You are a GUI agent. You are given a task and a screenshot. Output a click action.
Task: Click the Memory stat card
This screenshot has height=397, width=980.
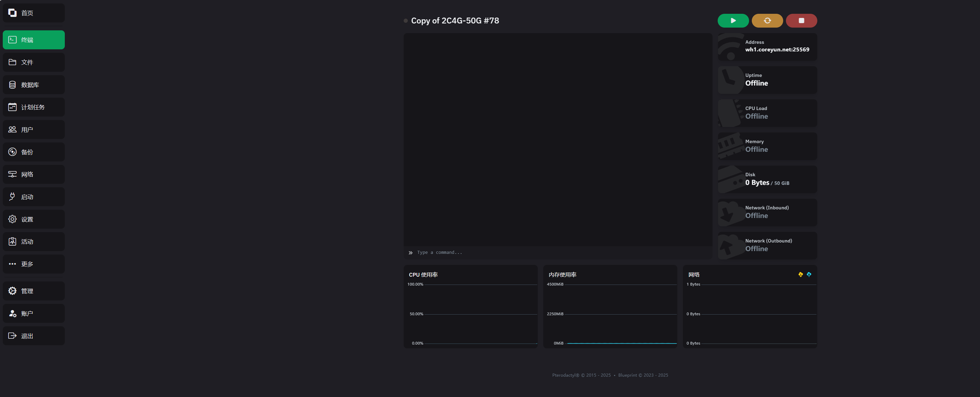[x=767, y=146]
